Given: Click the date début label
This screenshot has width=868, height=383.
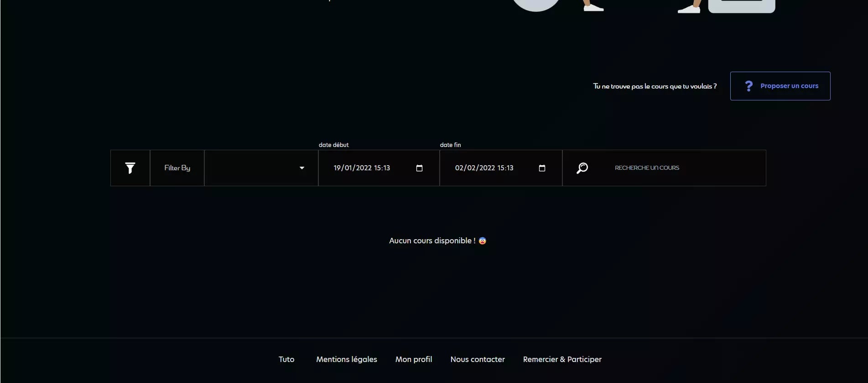Looking at the screenshot, I should tap(333, 145).
